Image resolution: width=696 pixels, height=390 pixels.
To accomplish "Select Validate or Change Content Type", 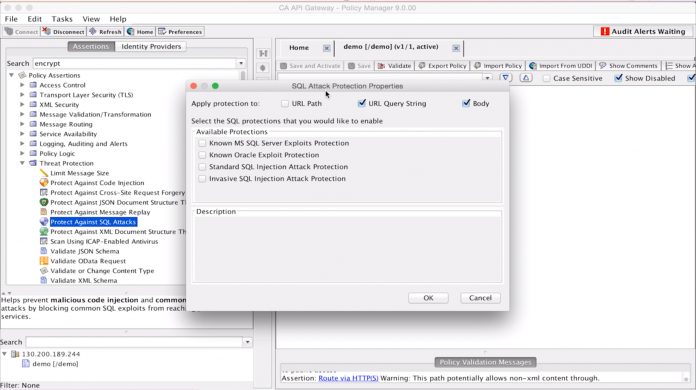I will tap(102, 271).
